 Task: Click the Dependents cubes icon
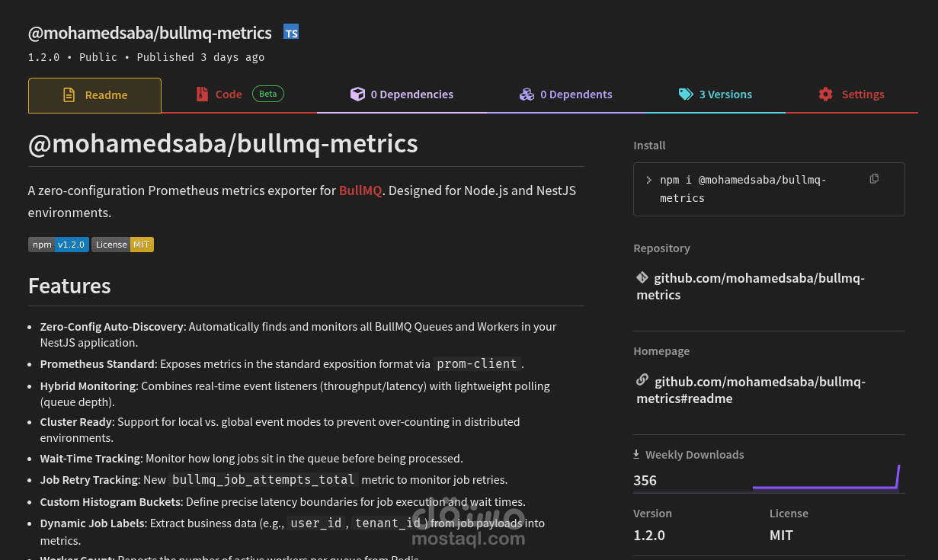(527, 94)
